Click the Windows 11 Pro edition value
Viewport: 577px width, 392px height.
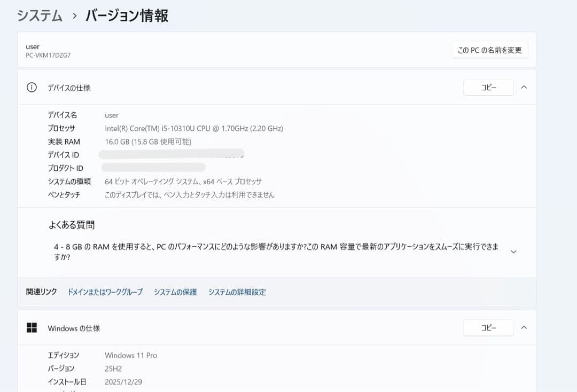(x=131, y=355)
